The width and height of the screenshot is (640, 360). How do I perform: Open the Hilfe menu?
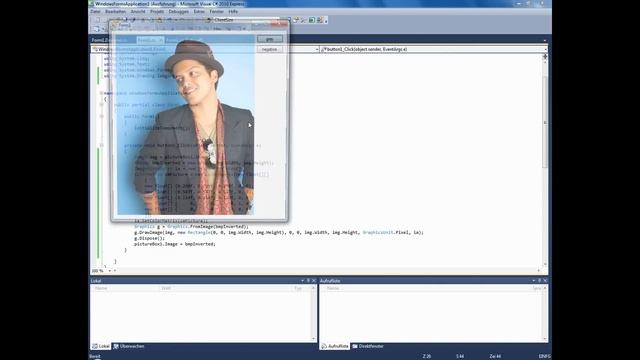[233, 11]
